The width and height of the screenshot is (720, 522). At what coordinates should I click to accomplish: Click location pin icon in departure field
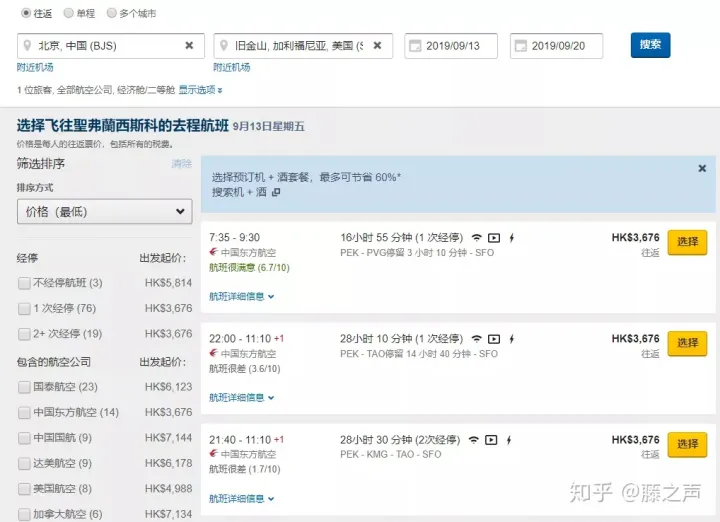28,45
